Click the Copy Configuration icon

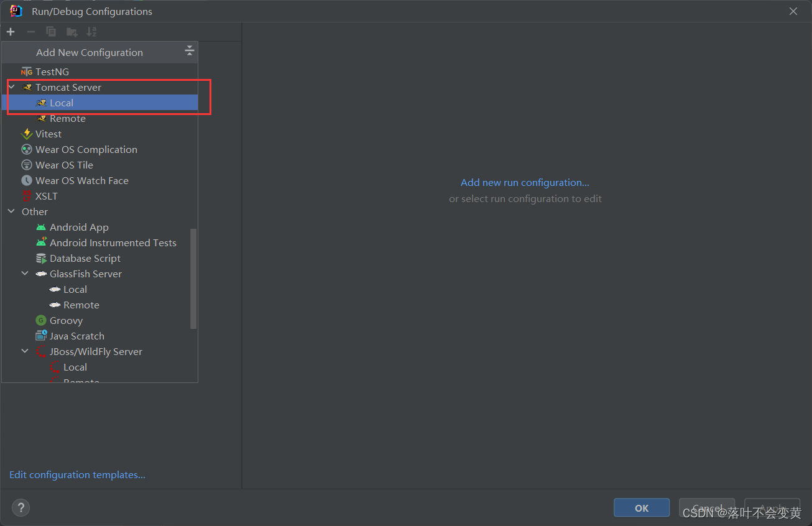point(51,32)
